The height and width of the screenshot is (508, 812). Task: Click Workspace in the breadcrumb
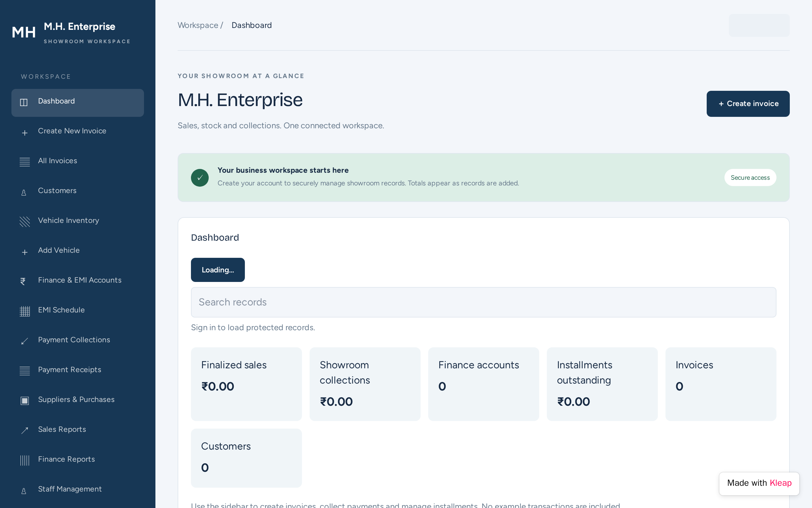coord(198,25)
